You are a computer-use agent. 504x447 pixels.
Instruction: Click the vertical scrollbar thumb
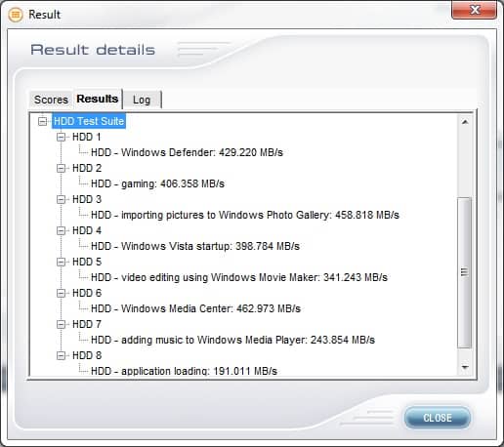(x=465, y=272)
